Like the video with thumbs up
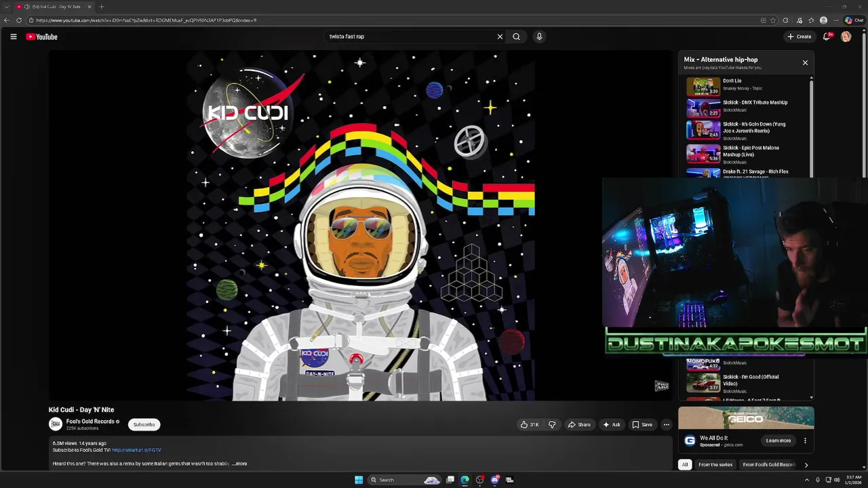868x488 pixels. [x=529, y=424]
